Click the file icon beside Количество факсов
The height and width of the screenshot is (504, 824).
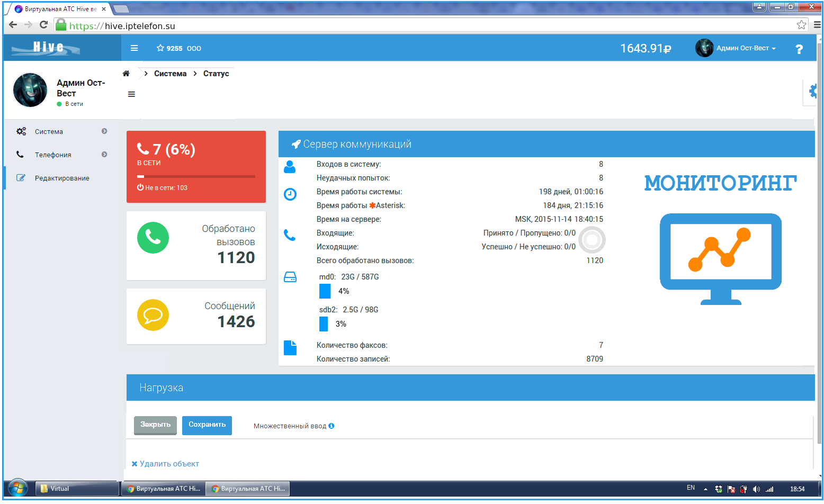tap(290, 348)
